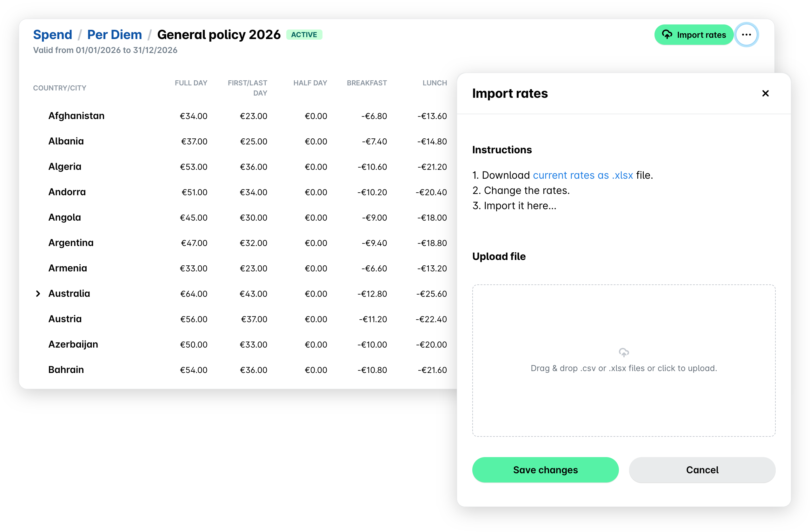Click Albania's first/last day rate €25.00
The image size is (810, 532).
click(x=254, y=142)
